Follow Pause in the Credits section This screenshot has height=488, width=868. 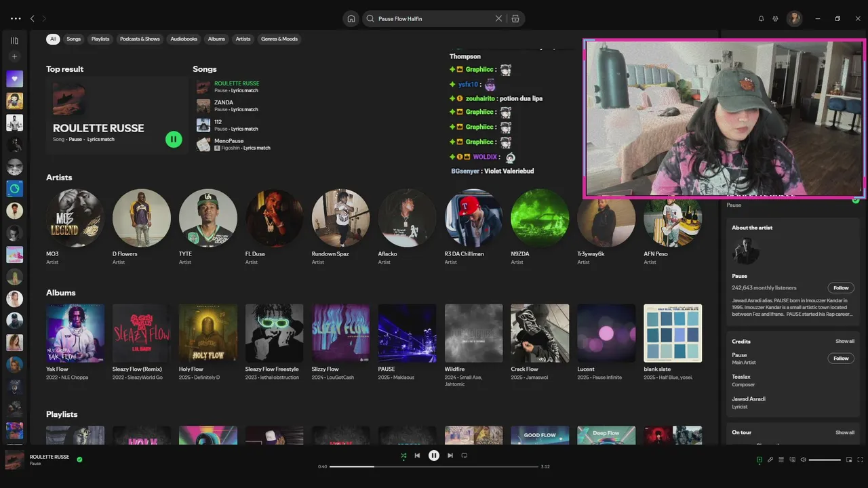(841, 359)
